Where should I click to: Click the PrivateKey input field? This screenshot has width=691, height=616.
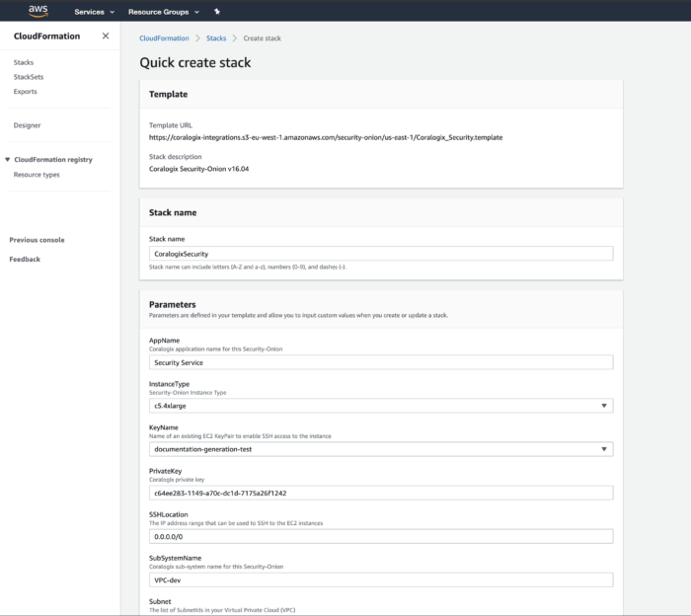381,493
